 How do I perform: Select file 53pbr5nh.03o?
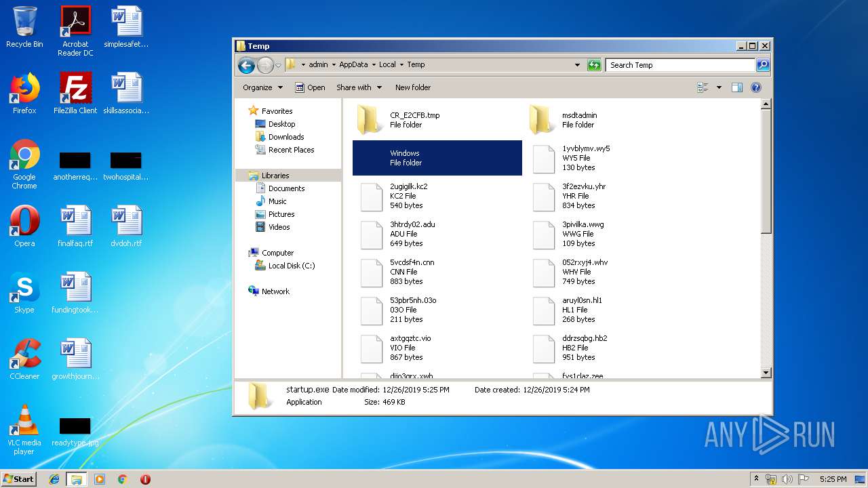(x=437, y=310)
